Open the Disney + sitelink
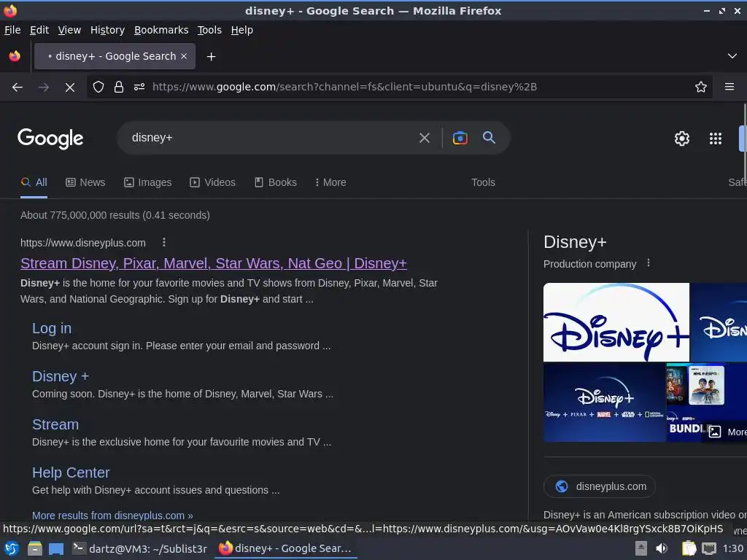Image resolution: width=747 pixels, height=560 pixels. 61,376
